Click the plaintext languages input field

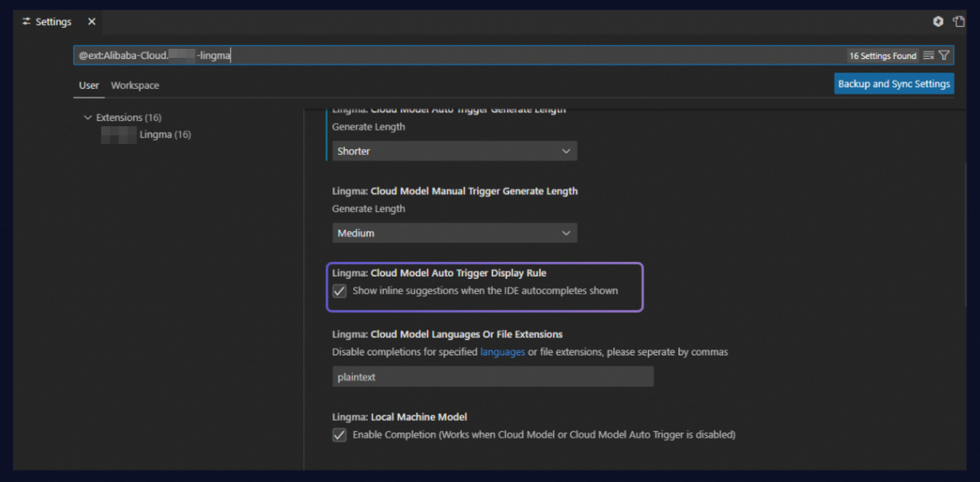click(x=493, y=377)
